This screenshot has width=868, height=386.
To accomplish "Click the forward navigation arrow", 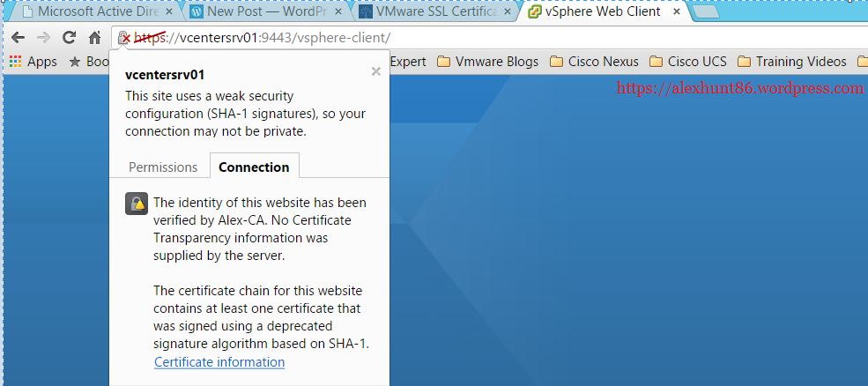I will tap(43, 38).
